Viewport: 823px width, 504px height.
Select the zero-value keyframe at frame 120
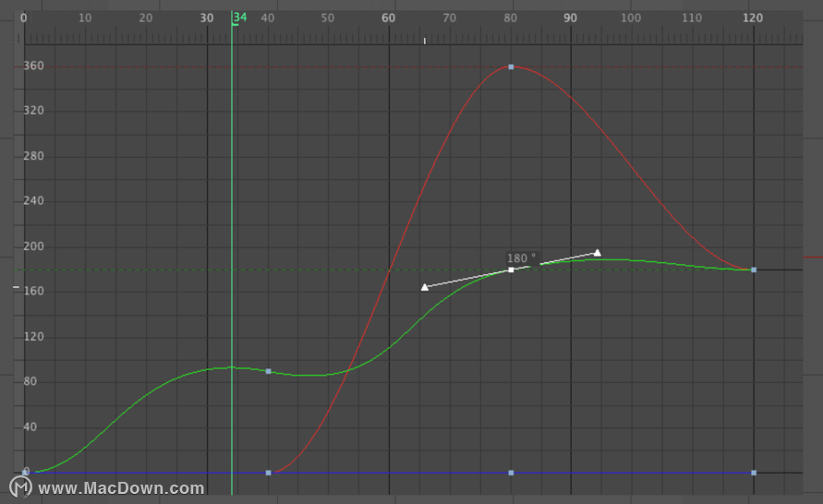pyautogui.click(x=754, y=473)
